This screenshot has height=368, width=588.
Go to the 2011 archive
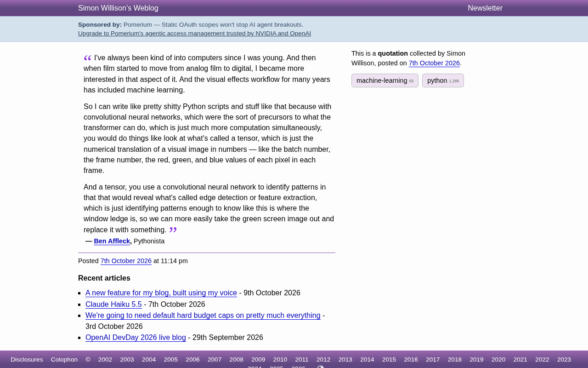click(x=302, y=359)
